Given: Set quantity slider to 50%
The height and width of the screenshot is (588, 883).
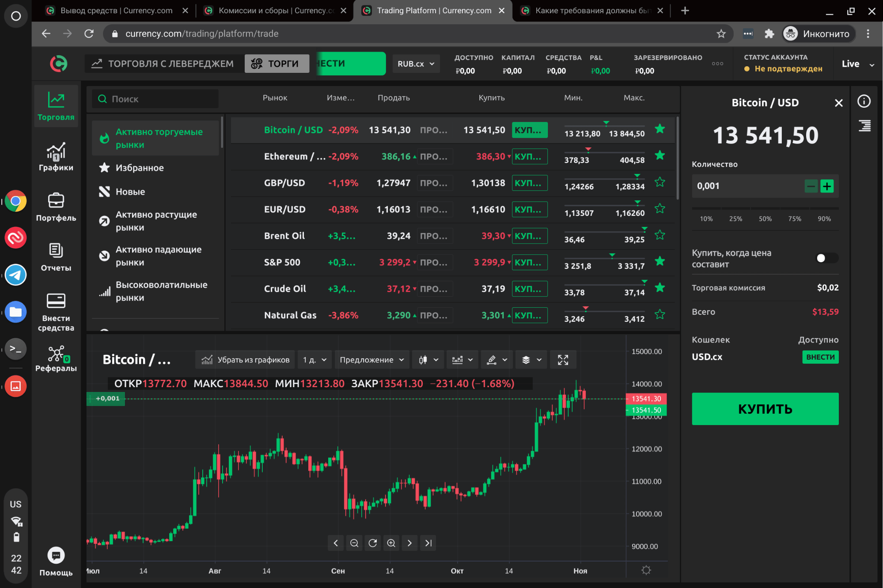Looking at the screenshot, I should click(765, 219).
